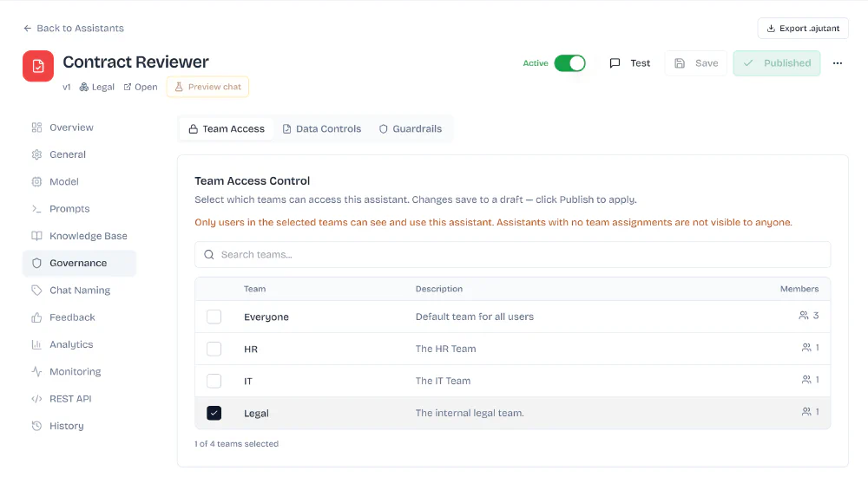The height and width of the screenshot is (477, 868).
Task: Click the members icon in Legal row
Action: click(x=806, y=412)
